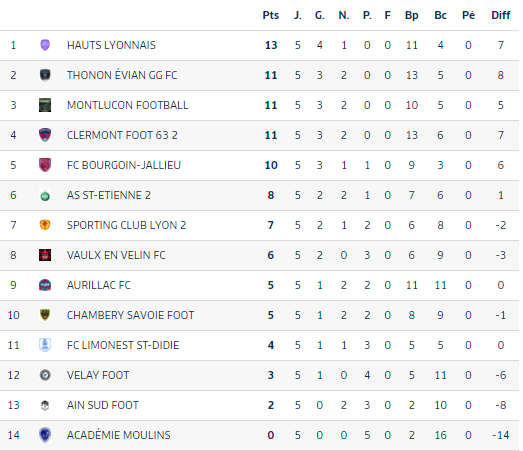Click the Bc column header
Image resolution: width=523 pixels, height=451 pixels.
click(x=440, y=15)
